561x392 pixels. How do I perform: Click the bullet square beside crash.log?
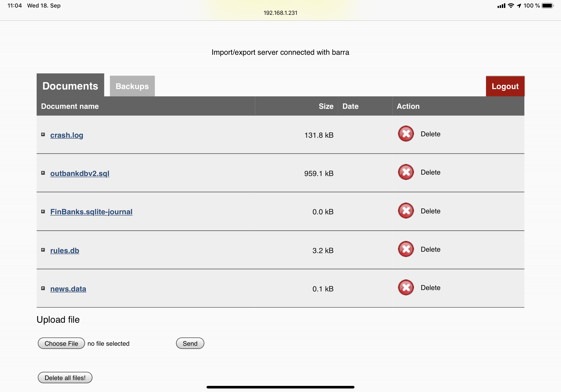tap(43, 134)
